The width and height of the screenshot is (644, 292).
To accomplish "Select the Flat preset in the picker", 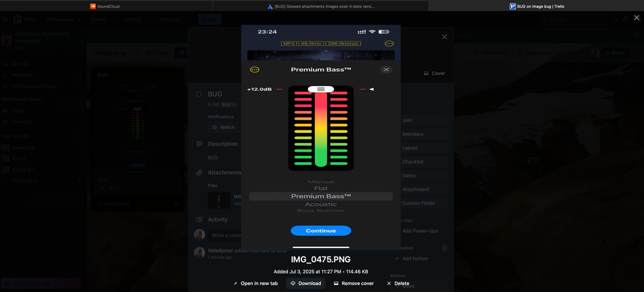I will (x=321, y=189).
